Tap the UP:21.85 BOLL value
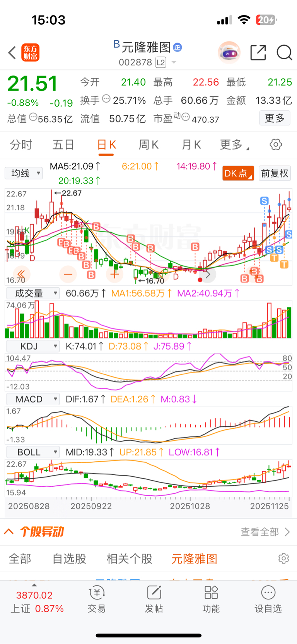This screenshot has height=644, width=297. [141, 452]
